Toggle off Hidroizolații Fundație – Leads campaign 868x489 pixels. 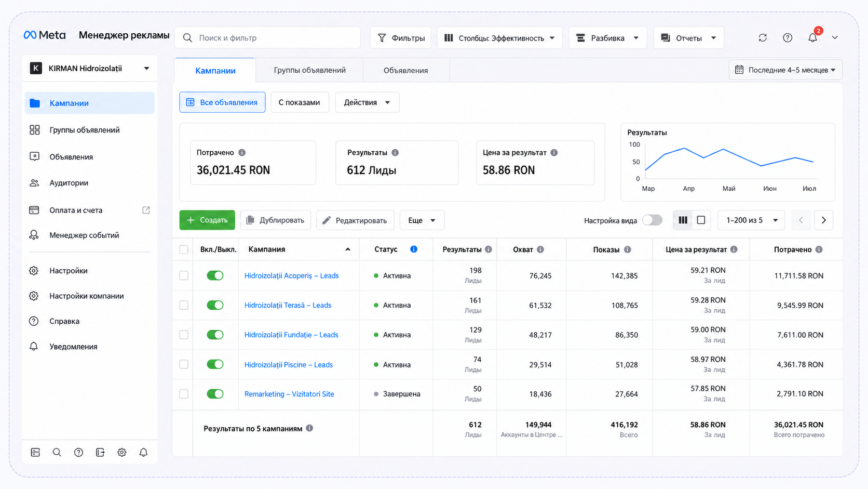215,335
